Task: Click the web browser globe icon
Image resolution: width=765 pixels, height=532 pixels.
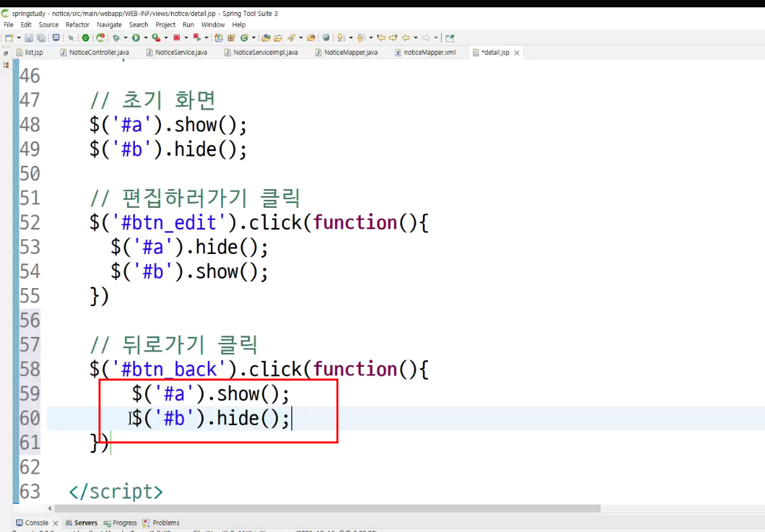Action: click(326, 37)
